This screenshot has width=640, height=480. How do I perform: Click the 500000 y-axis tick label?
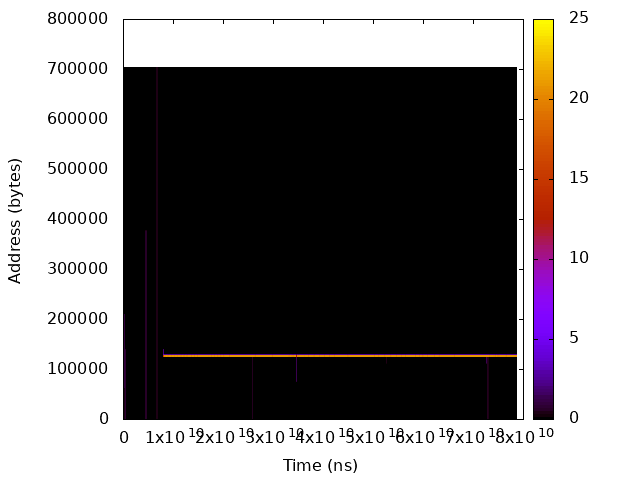[x=80, y=169]
